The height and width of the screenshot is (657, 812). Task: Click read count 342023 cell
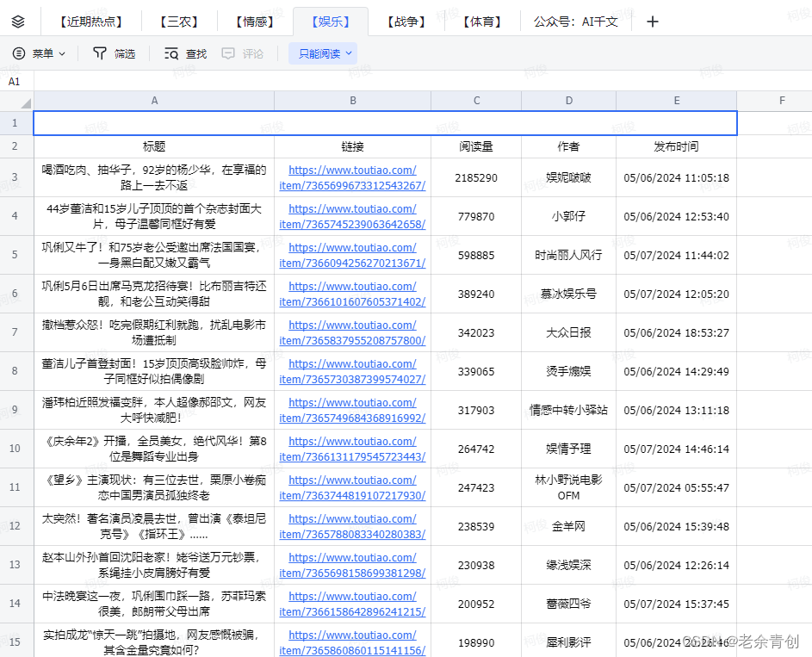click(x=476, y=333)
